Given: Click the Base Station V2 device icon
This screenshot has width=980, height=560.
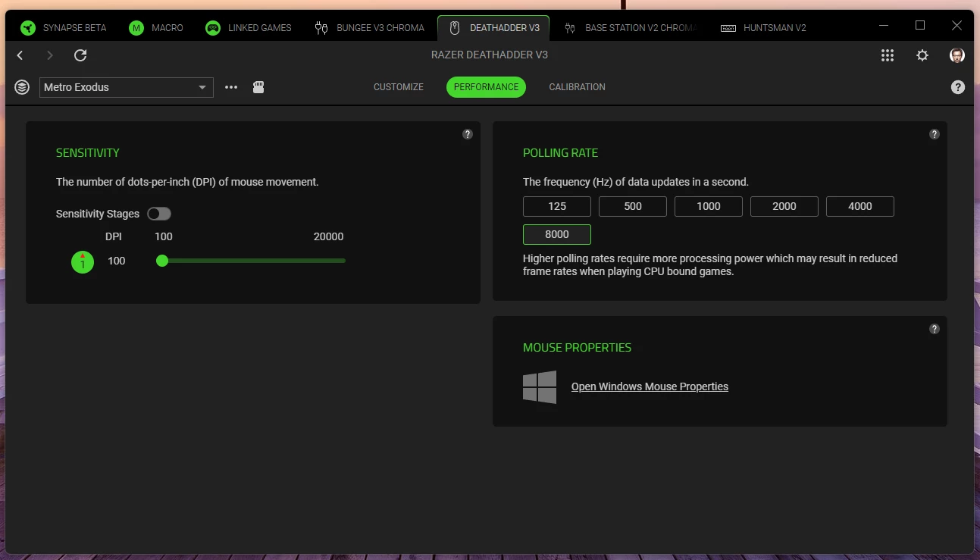Looking at the screenshot, I should pos(570,28).
